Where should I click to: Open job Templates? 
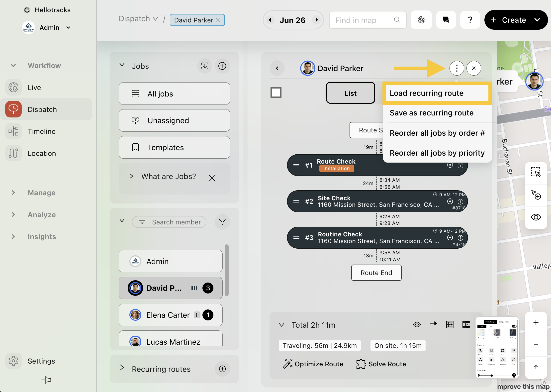174,147
